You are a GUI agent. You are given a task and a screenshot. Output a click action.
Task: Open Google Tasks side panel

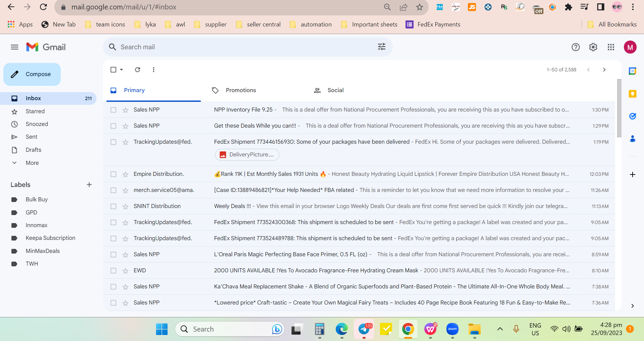[633, 116]
